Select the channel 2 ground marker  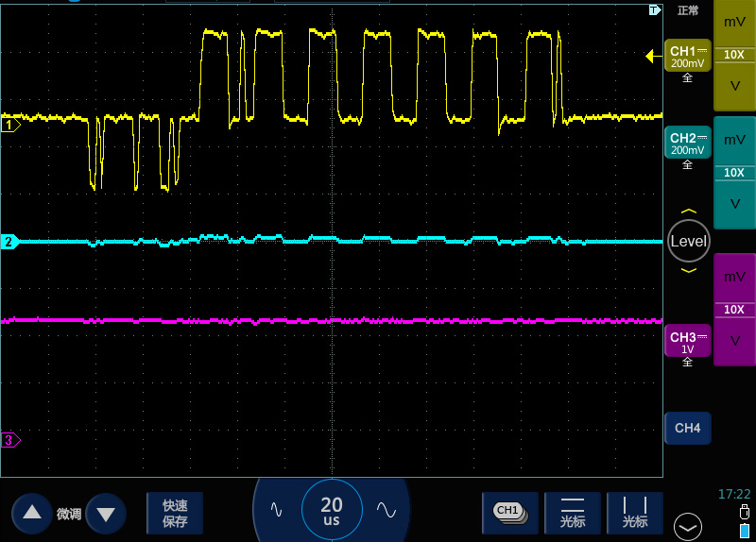10,242
